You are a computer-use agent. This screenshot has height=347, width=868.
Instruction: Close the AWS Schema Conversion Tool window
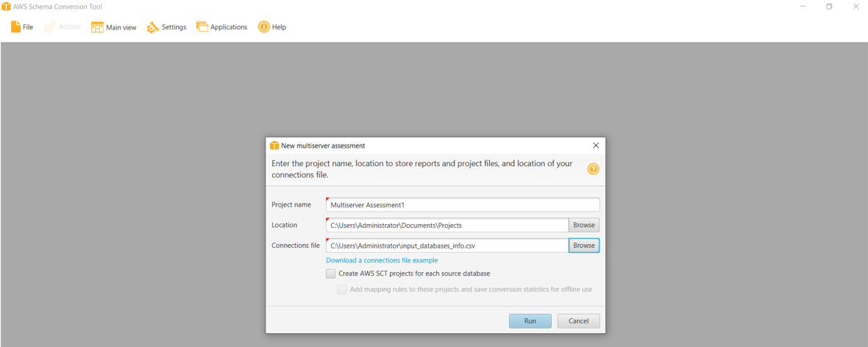855,7
